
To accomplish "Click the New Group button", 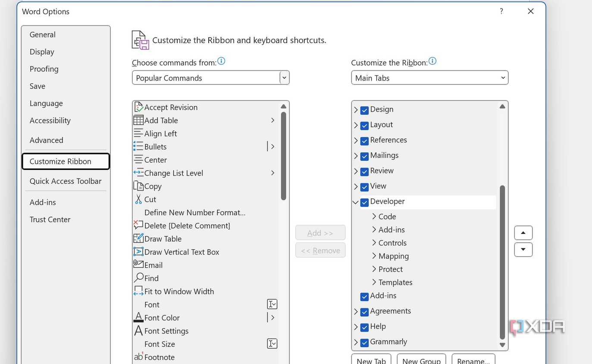I will point(421,360).
